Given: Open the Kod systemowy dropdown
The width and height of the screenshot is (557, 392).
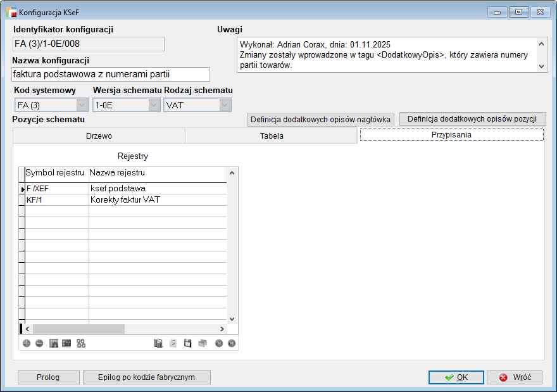Looking at the screenshot, I should pos(82,105).
